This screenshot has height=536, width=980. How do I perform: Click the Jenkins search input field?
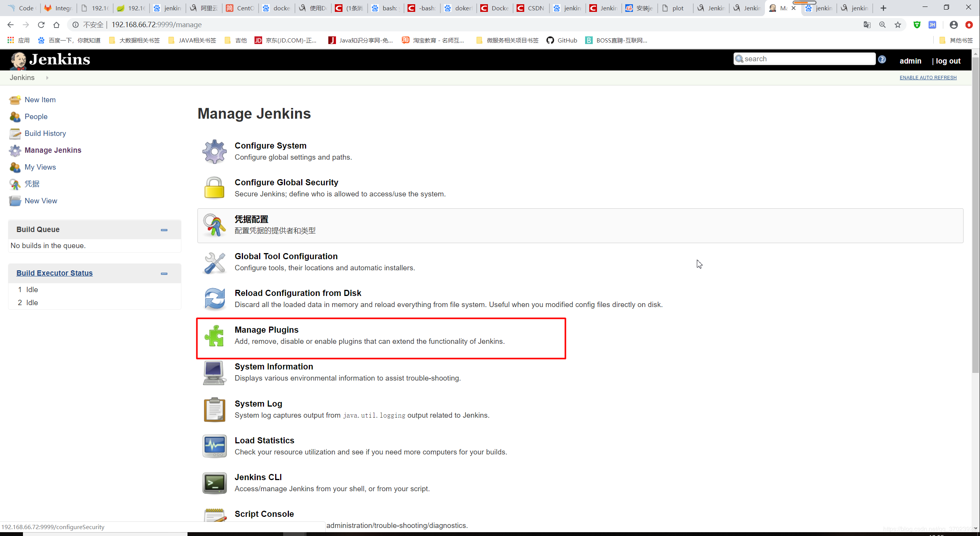pyautogui.click(x=804, y=59)
